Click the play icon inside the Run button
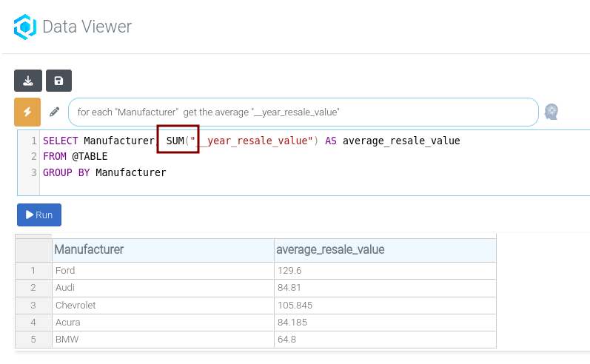The image size is (590, 364). tap(30, 215)
